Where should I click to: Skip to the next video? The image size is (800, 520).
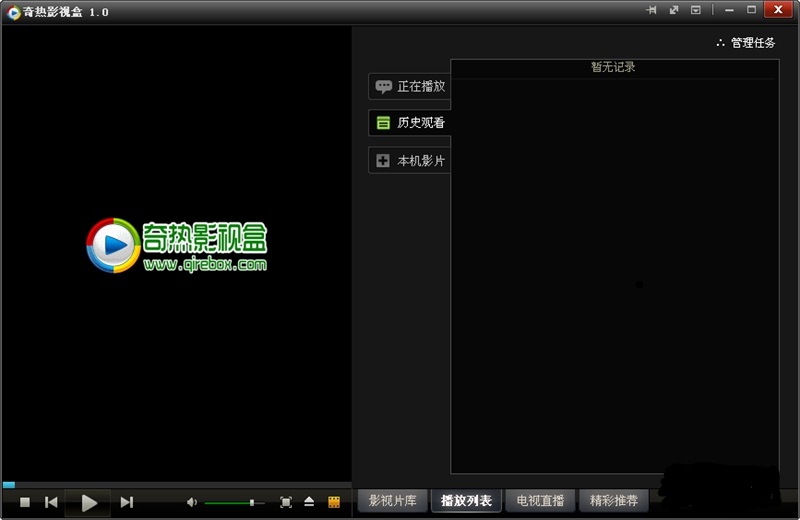click(x=127, y=503)
